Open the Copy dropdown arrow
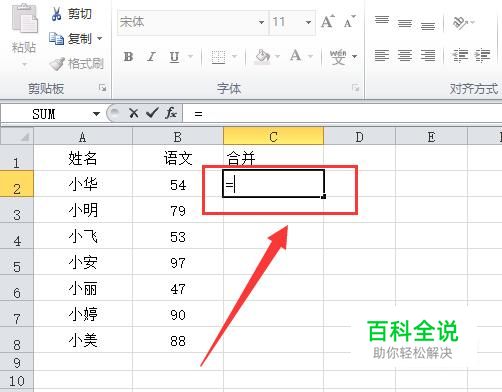This screenshot has height=392, width=502. click(99, 39)
